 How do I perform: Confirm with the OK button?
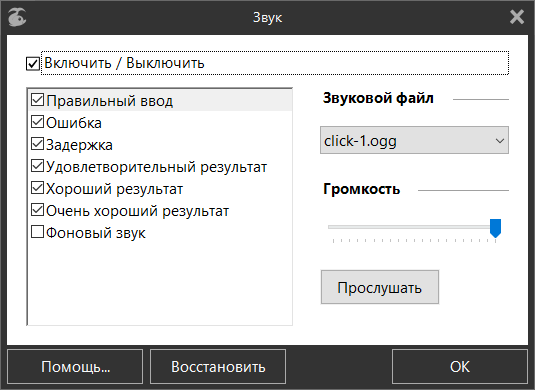(x=460, y=366)
